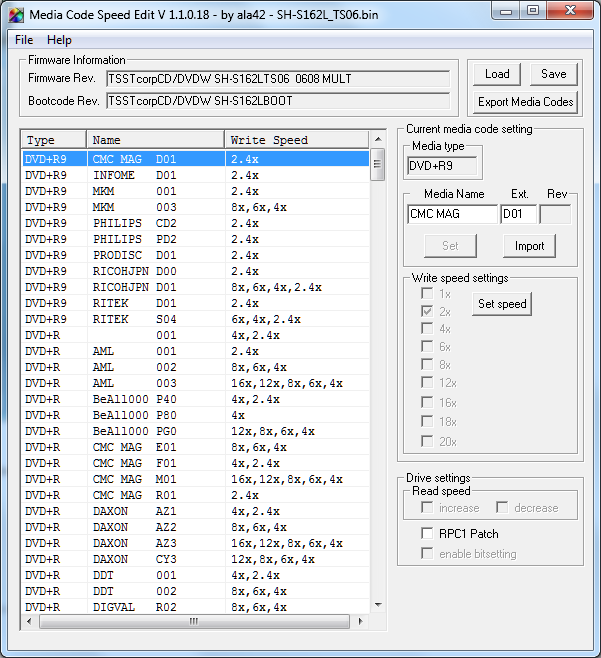Select the DIGVAL R02 row
The height and width of the screenshot is (658, 601).
coord(196,607)
